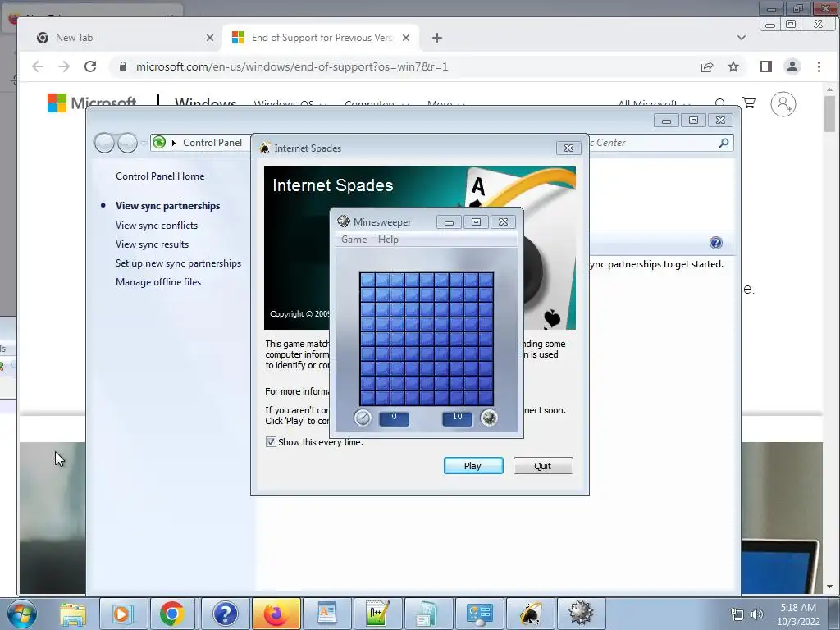Image resolution: width=840 pixels, height=630 pixels.
Task: Close the Internet Spades dialog
Action: (569, 148)
